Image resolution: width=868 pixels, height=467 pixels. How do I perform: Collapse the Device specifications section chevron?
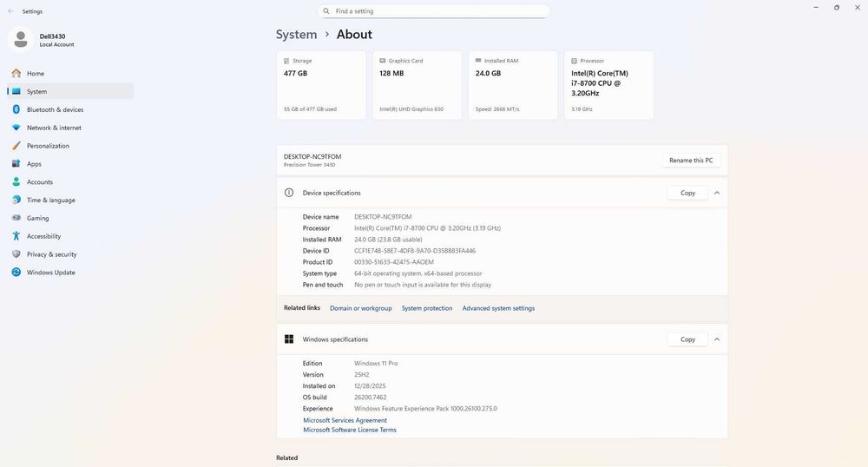(x=717, y=193)
